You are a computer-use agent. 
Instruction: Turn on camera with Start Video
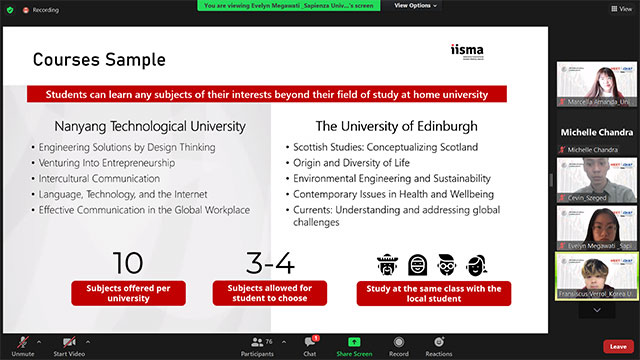click(69, 346)
